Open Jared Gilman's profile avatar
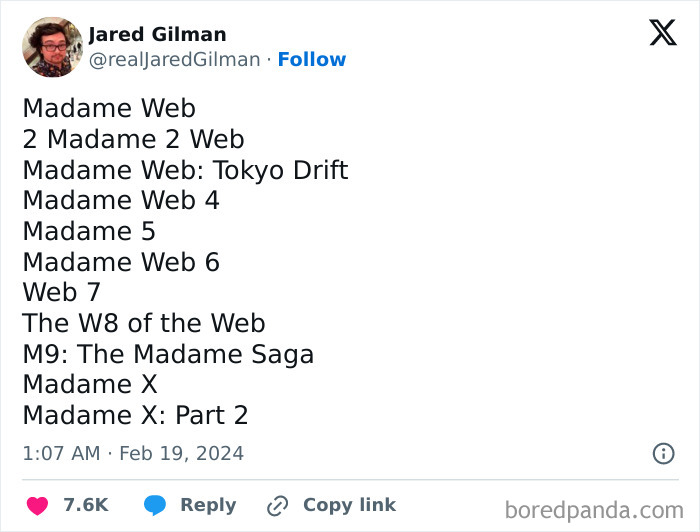Screen dimensions: 700x532 [x=52, y=47]
